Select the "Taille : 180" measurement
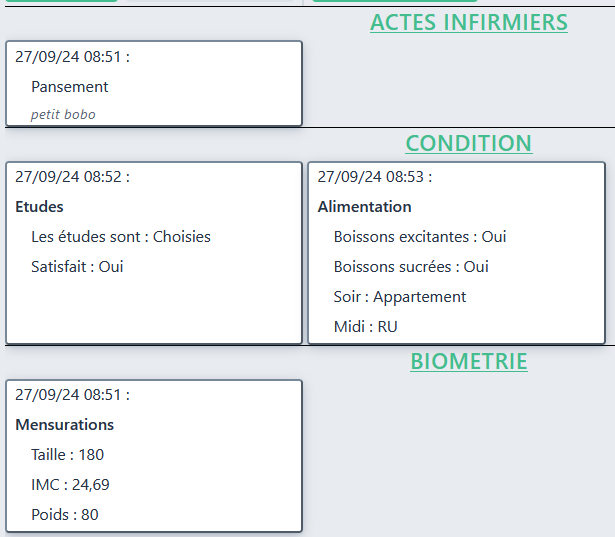 [x=67, y=455]
